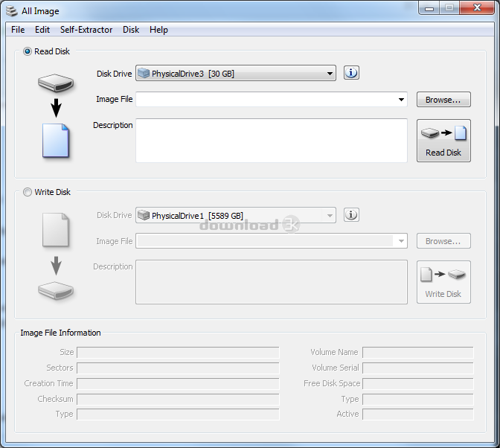Select the Write Disk radio button
Viewport: 500px width, 448px height.
coord(28,192)
